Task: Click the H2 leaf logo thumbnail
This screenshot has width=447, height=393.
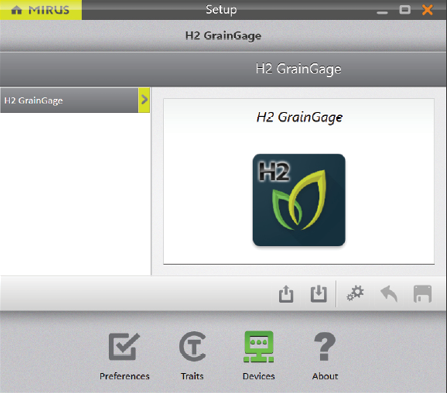Action: 299,200
